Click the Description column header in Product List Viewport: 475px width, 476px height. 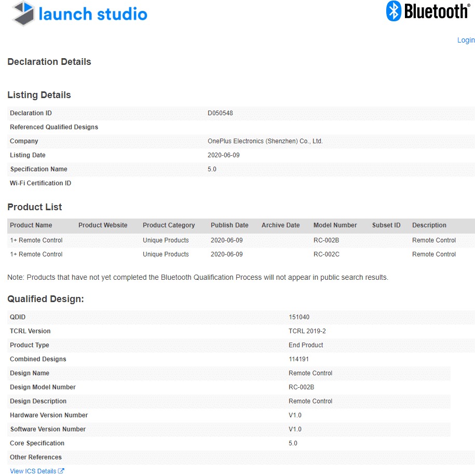(429, 225)
